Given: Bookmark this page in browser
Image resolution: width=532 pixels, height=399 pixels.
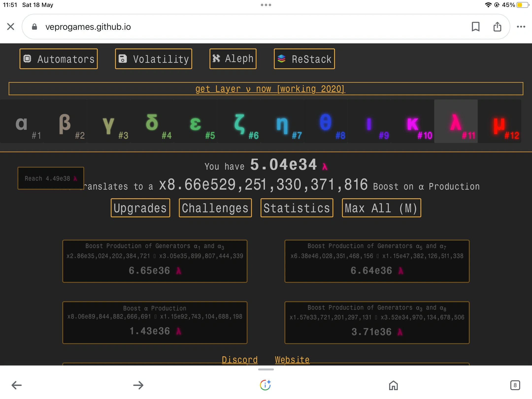Looking at the screenshot, I should click(x=475, y=27).
